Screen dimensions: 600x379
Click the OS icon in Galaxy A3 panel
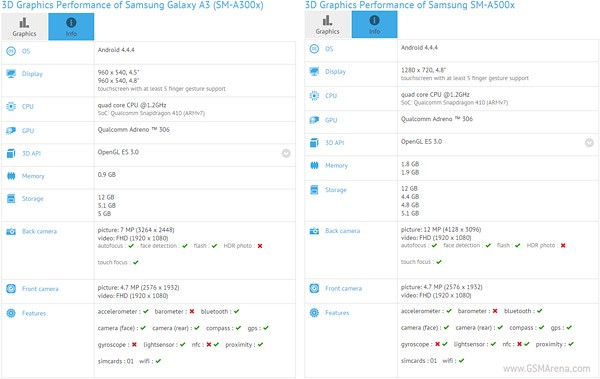11,51
